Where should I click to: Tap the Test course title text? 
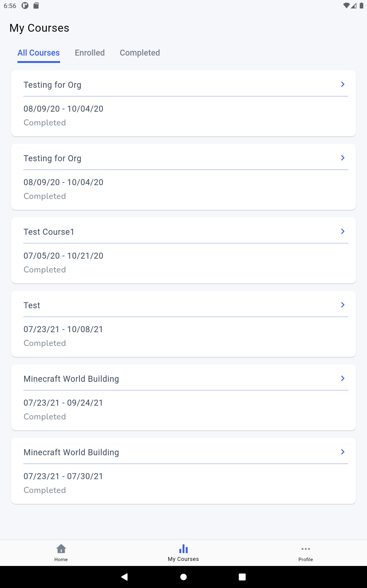point(32,305)
